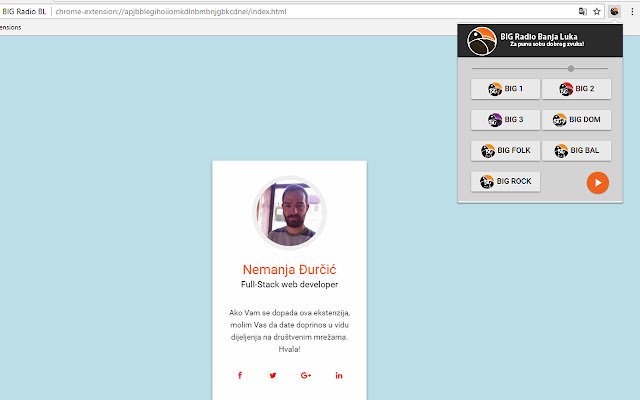
Task: Select the BIG 1 radio station
Action: (x=505, y=89)
